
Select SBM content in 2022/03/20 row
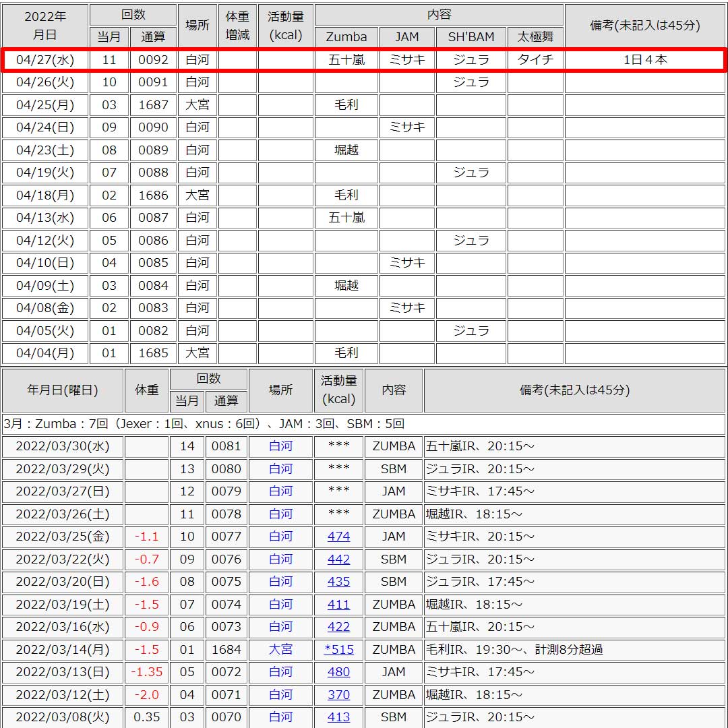click(x=394, y=581)
